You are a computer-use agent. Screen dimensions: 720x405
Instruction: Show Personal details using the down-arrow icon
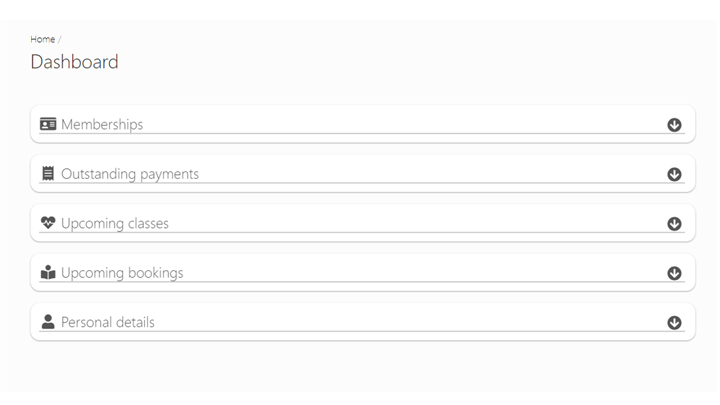tap(674, 323)
